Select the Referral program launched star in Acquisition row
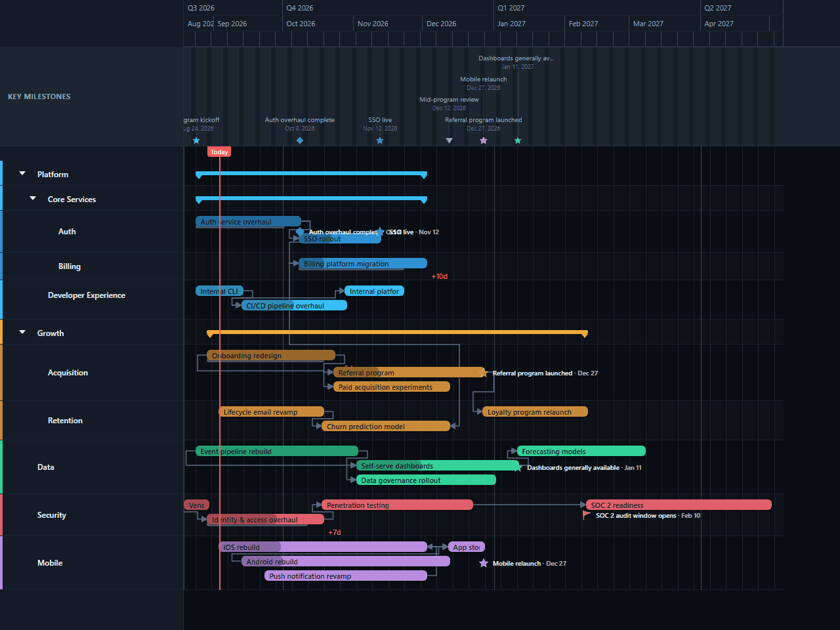This screenshot has width=840, height=630. point(484,373)
